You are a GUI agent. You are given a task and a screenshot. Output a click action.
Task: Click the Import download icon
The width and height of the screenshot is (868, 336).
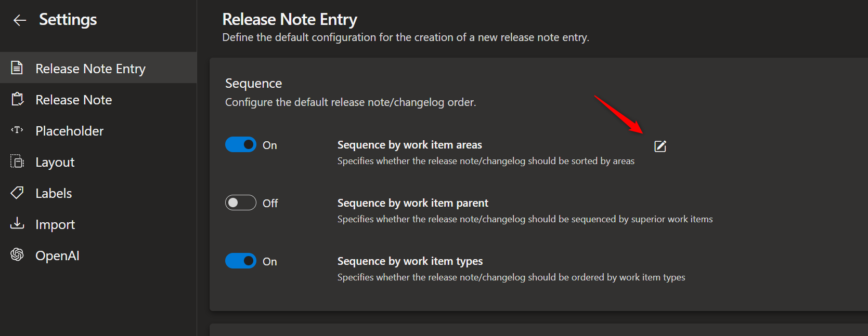[x=17, y=223]
